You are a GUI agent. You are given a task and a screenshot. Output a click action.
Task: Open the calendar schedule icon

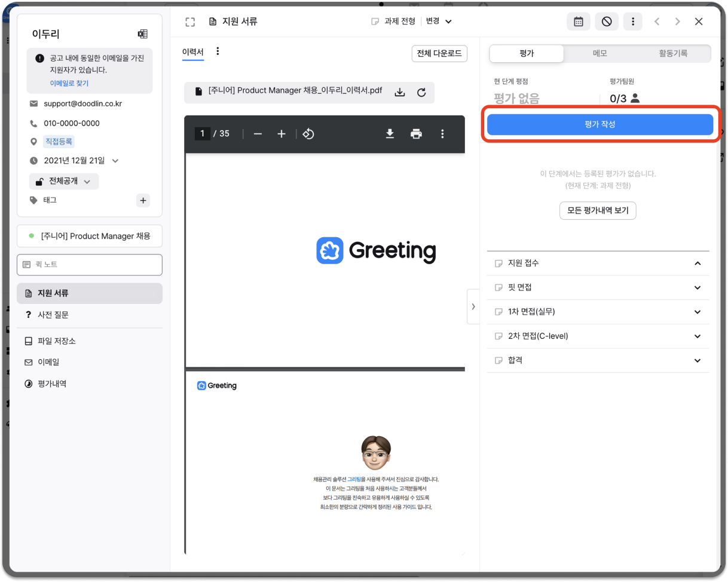(578, 22)
